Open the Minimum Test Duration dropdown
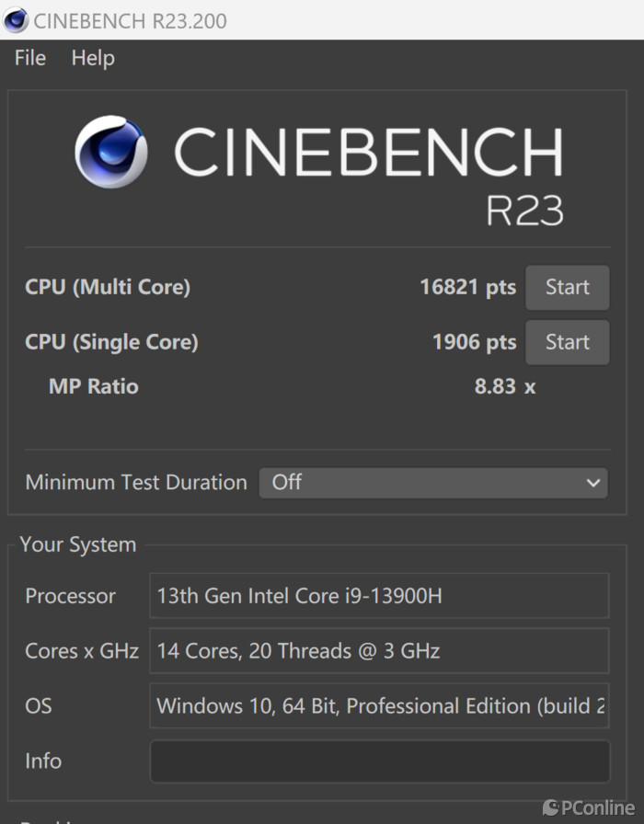The width and height of the screenshot is (644, 824). click(432, 482)
